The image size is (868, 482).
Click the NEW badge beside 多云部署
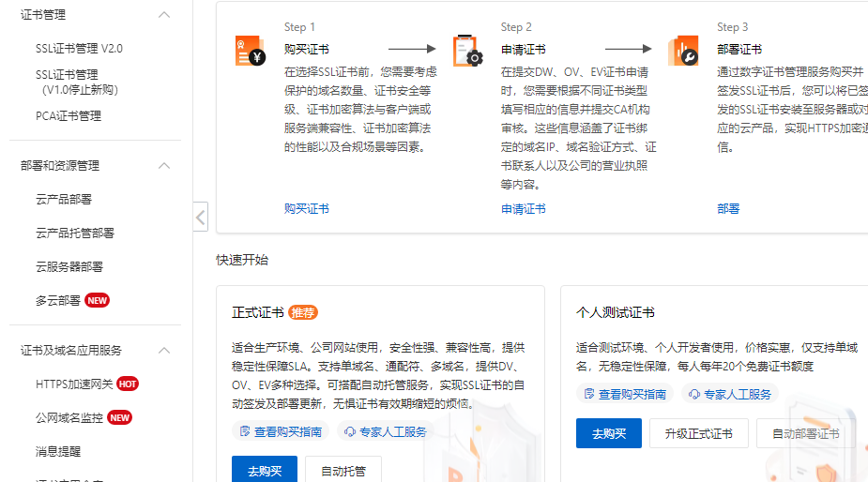pyautogui.click(x=98, y=300)
